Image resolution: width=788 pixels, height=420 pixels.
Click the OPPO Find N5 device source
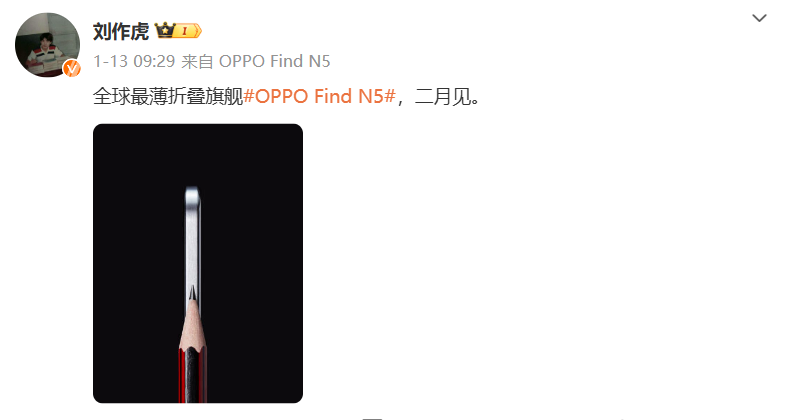click(x=274, y=61)
